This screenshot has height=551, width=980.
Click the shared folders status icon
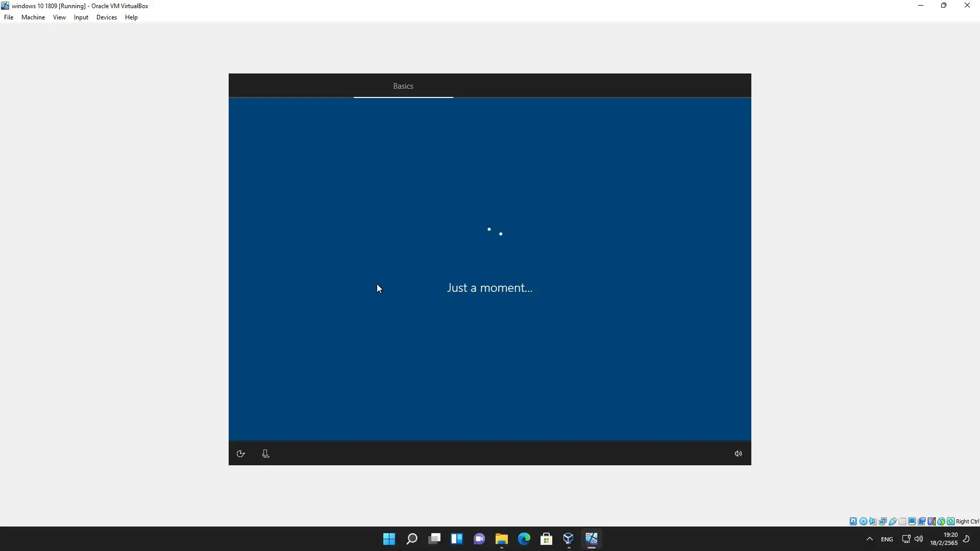[x=902, y=521]
